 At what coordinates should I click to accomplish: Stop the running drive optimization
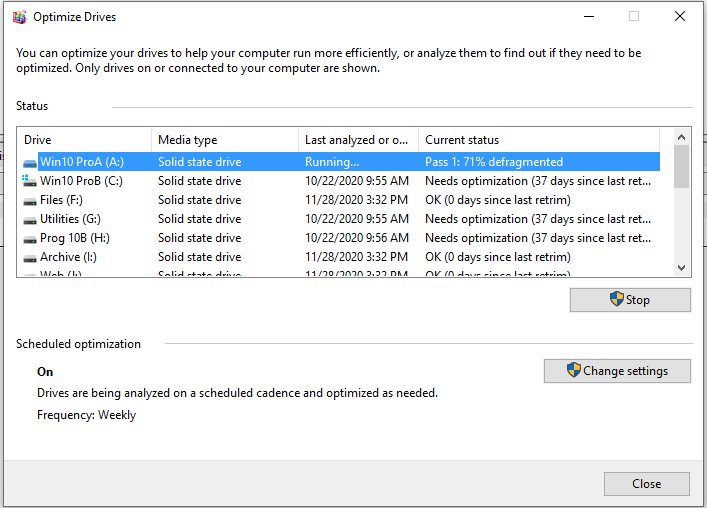pos(630,300)
